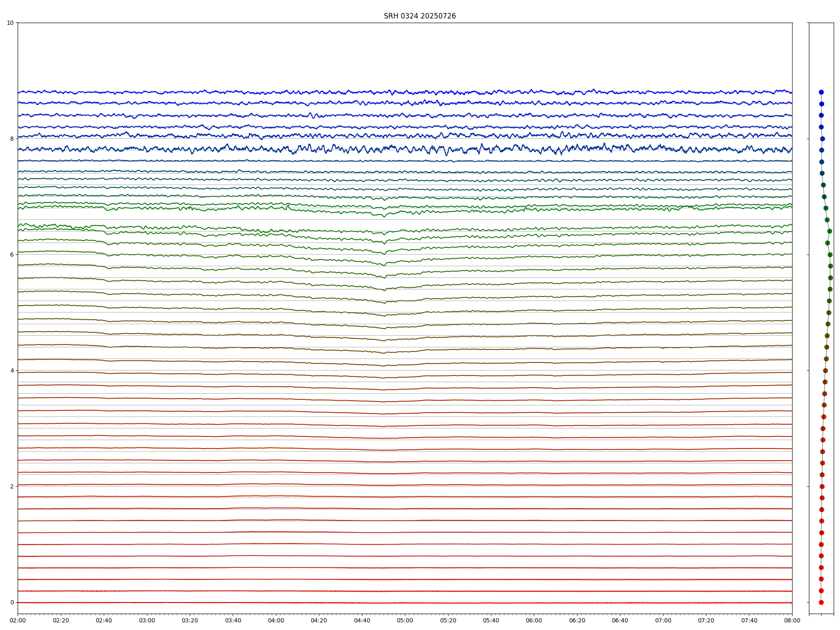Click the 04:20 time axis label

click(x=319, y=620)
